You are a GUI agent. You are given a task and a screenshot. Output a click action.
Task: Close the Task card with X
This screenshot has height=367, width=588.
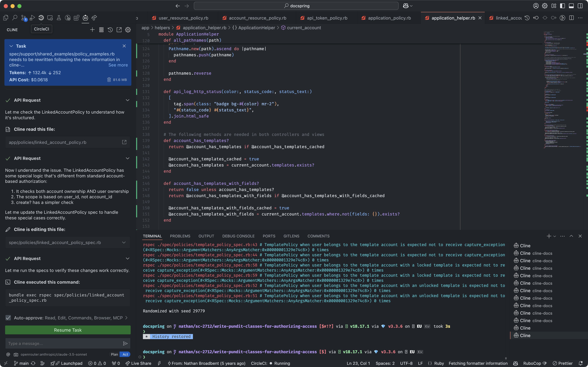[124, 46]
